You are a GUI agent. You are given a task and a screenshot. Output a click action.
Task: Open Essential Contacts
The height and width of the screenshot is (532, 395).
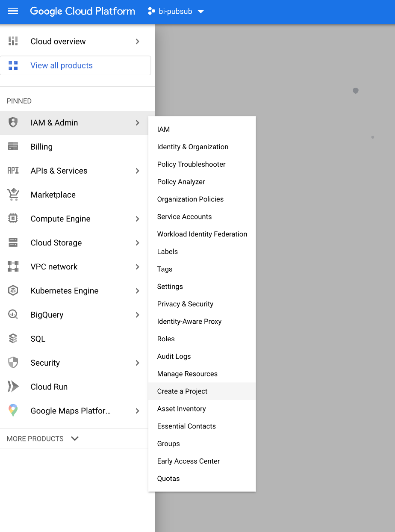(202, 426)
